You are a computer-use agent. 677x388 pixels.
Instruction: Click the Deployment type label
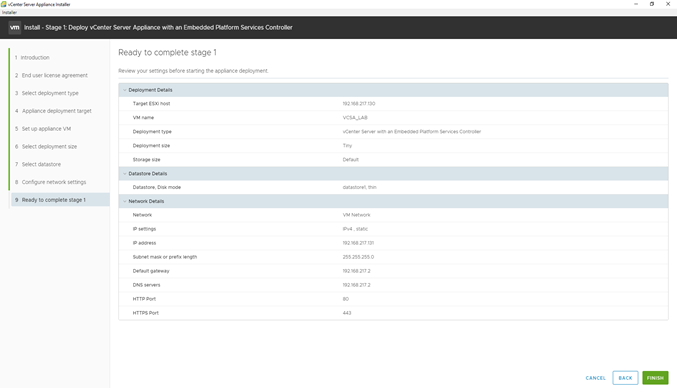pos(152,132)
